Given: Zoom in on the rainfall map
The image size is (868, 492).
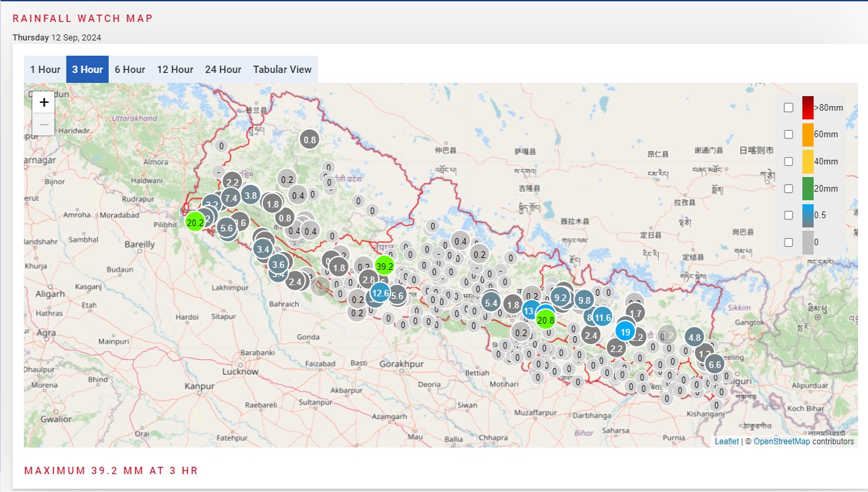Looking at the screenshot, I should click(44, 102).
